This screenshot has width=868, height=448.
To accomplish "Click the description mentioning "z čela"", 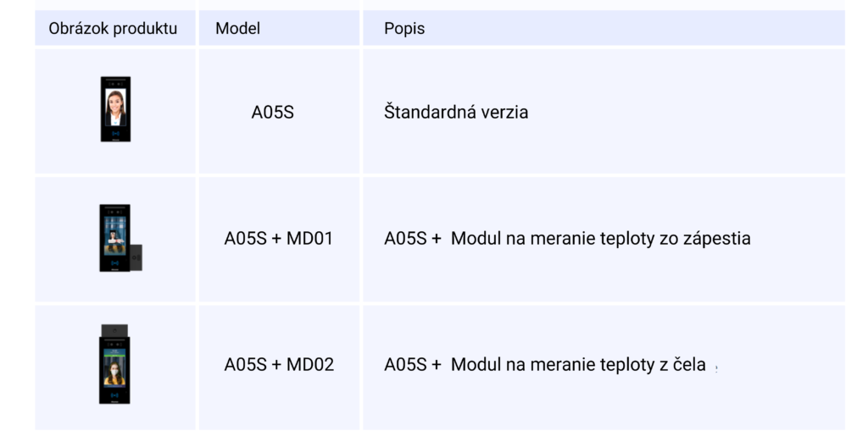I will pos(545,364).
